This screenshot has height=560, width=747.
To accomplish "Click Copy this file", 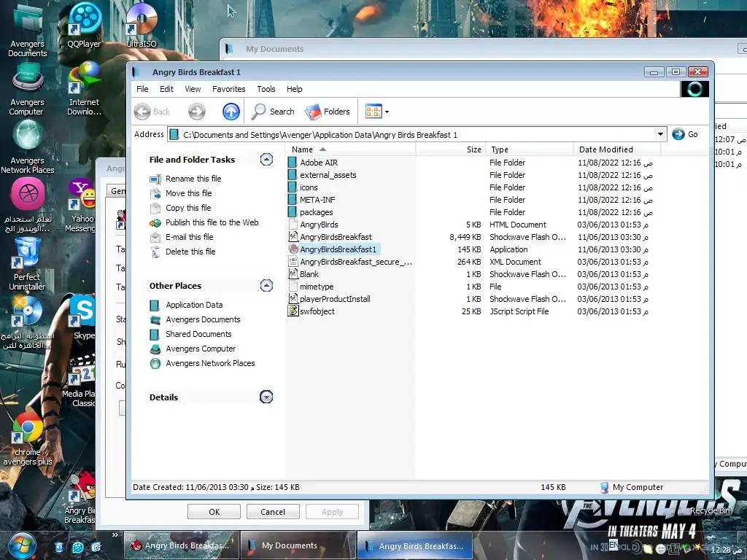I will [x=188, y=208].
